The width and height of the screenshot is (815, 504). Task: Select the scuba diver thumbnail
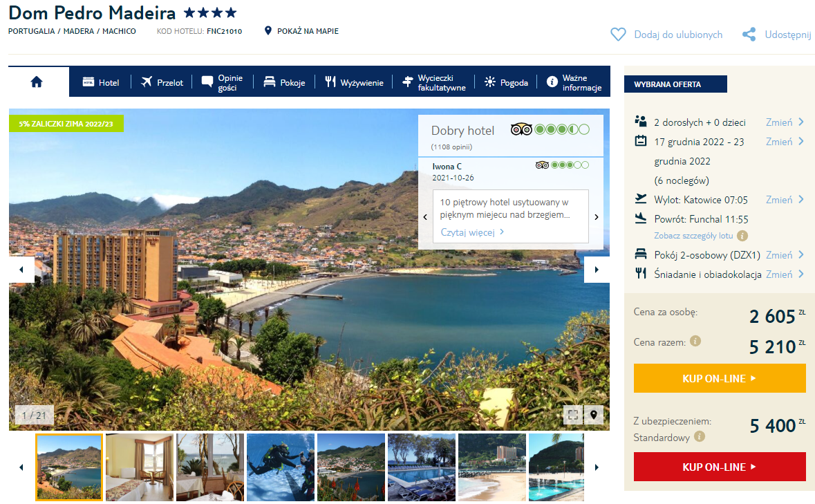pos(281,467)
